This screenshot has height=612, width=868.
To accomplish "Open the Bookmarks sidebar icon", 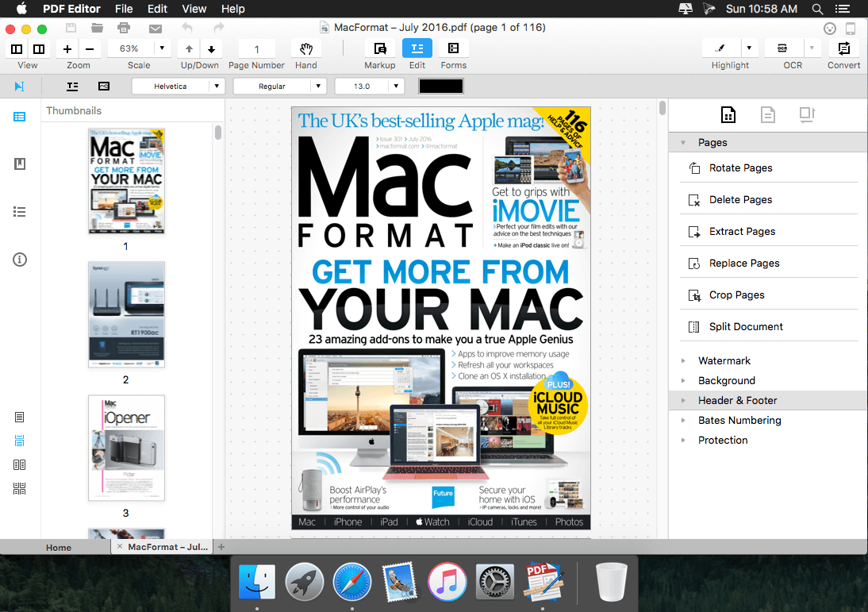I will 19,164.
